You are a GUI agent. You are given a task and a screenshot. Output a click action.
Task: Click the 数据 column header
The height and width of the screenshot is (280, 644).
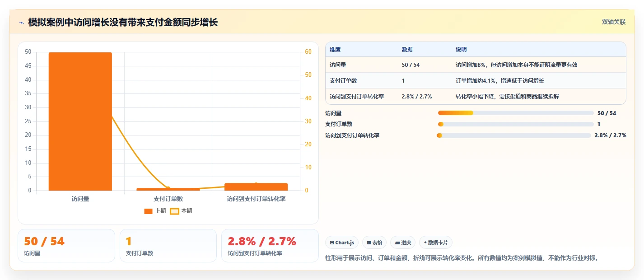407,50
